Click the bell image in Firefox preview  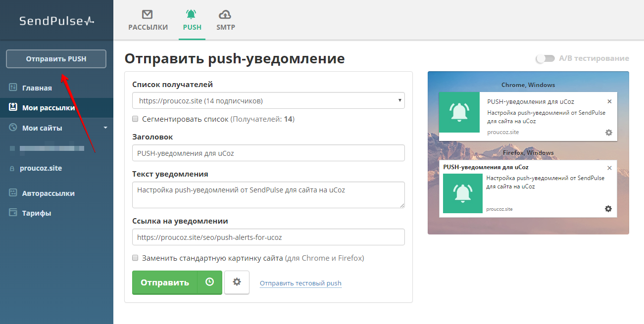tap(463, 193)
